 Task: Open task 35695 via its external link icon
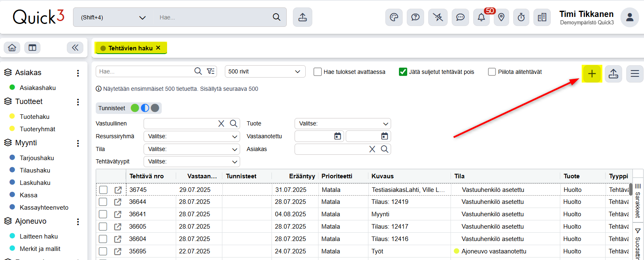coord(118,251)
